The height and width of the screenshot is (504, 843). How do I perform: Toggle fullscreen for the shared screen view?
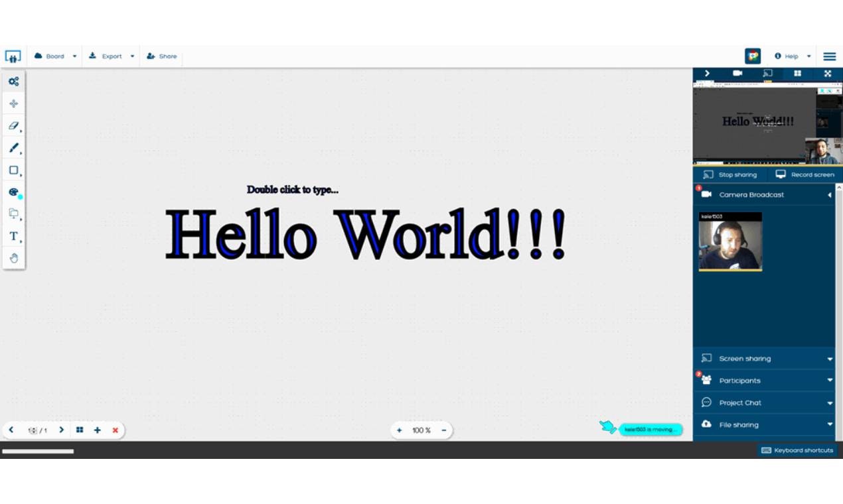(x=828, y=74)
